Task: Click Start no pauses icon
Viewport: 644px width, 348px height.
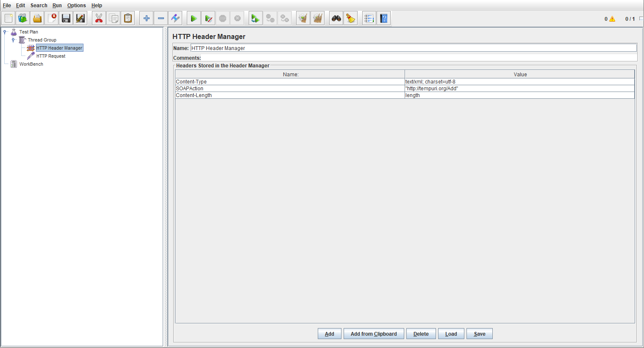Action: pos(208,18)
